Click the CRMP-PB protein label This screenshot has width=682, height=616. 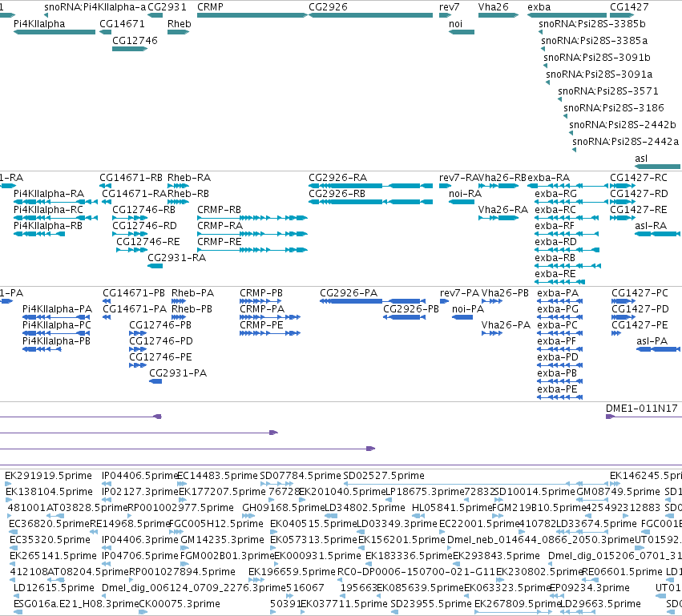[261, 293]
